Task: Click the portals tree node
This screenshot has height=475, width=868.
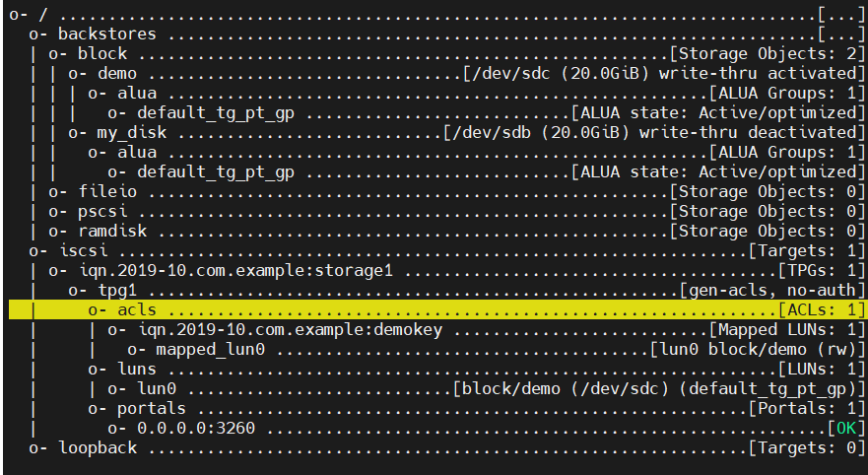Action: click(152, 409)
